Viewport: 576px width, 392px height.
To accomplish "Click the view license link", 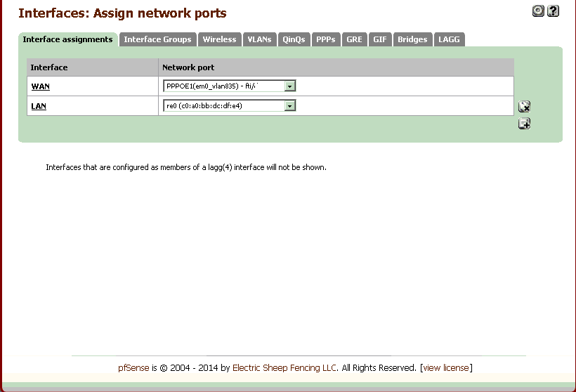I will [x=446, y=367].
